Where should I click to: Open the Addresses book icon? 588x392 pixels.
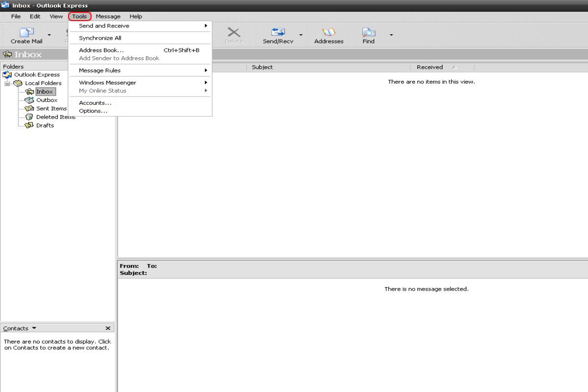click(x=329, y=32)
